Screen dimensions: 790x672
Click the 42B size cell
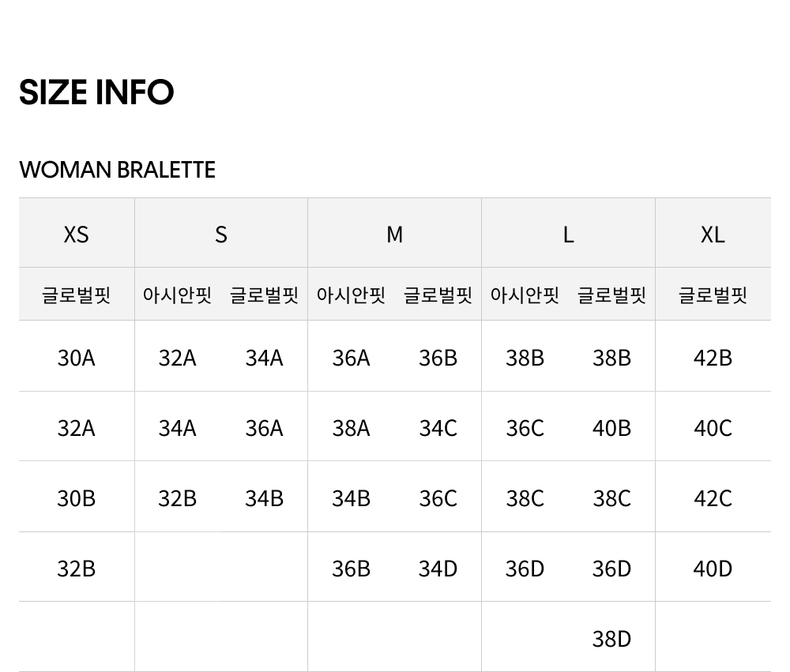click(713, 358)
